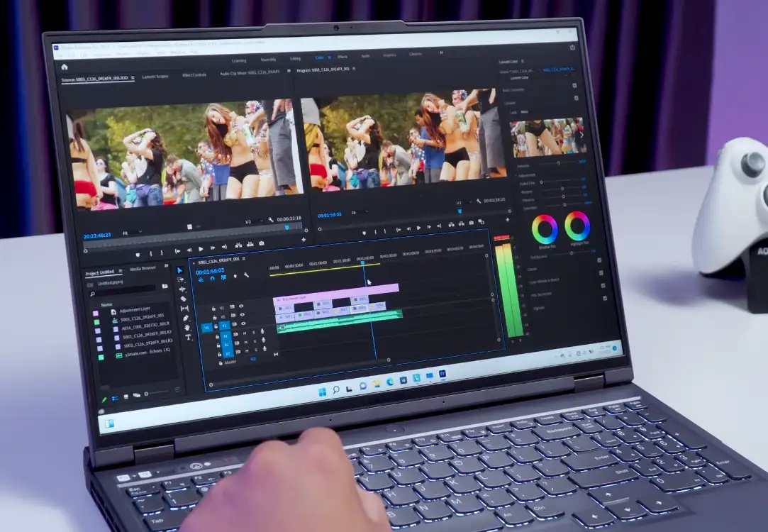Switch to the Effects workspace tab

343,57
